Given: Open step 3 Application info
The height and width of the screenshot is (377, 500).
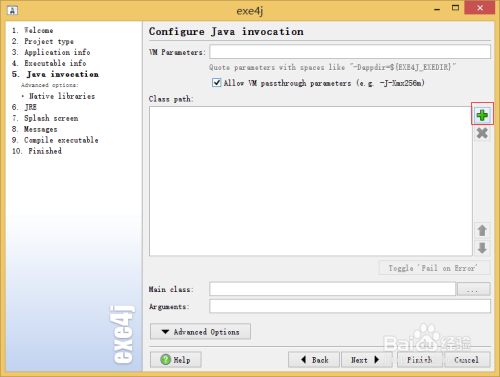Looking at the screenshot, I should pos(51,52).
